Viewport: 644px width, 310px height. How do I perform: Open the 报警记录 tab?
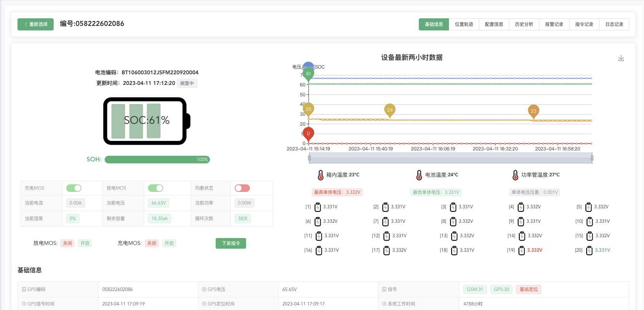coord(554,24)
